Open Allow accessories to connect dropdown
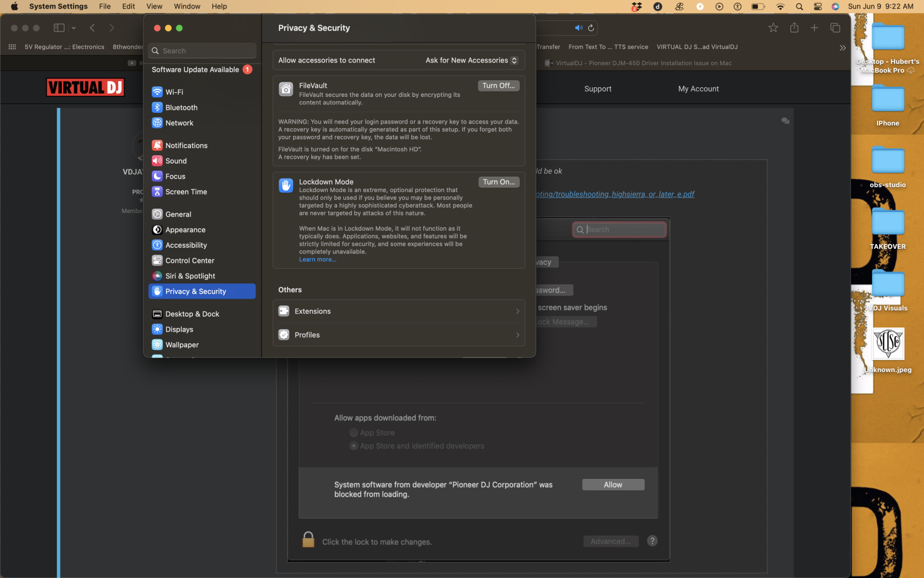The image size is (924, 578). (472, 60)
